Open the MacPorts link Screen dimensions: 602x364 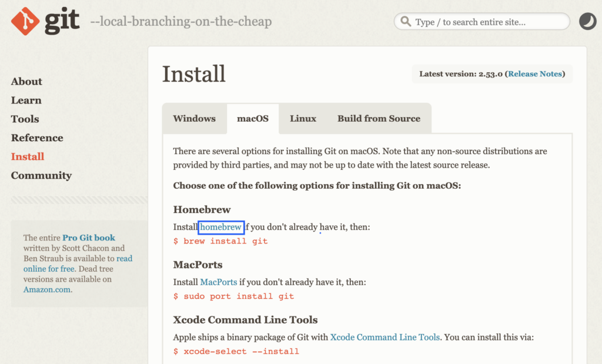click(219, 282)
